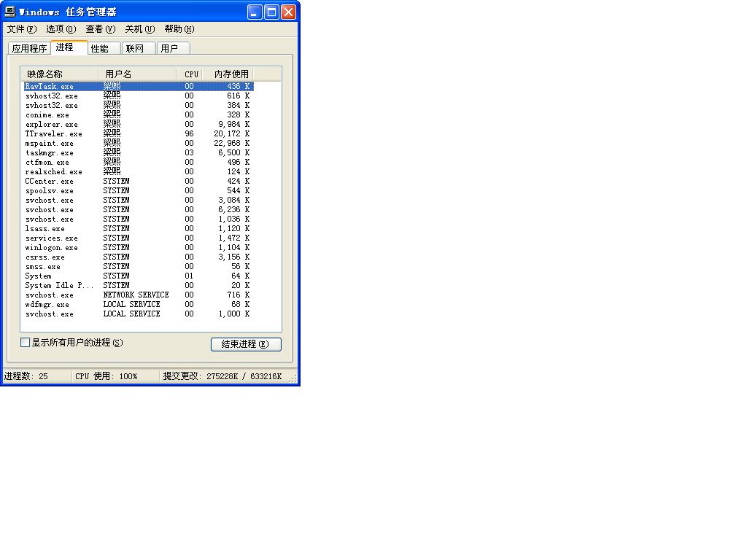747x560 pixels.
Task: Select the ctfmon.exe process
Action: (138, 163)
